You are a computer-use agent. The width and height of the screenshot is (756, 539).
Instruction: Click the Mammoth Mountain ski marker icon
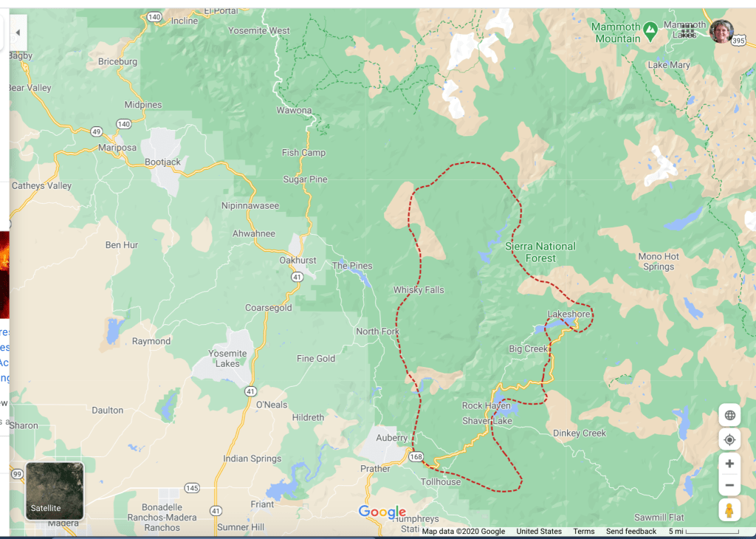(x=650, y=31)
